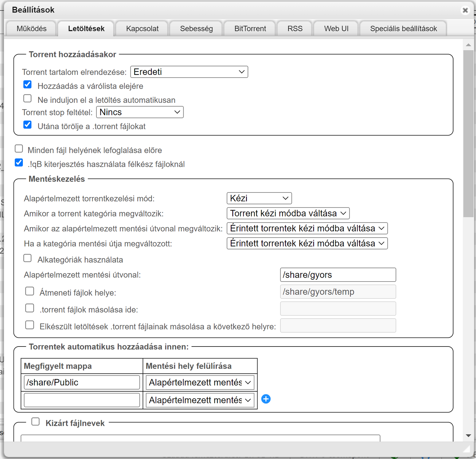Close the Beállítások dialog with the X

(x=465, y=10)
